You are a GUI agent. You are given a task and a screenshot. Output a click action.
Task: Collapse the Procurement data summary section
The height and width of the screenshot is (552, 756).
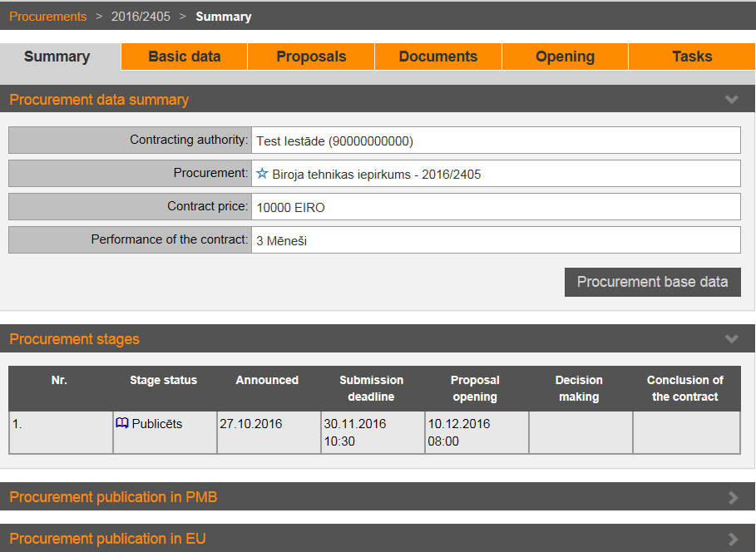(x=731, y=100)
